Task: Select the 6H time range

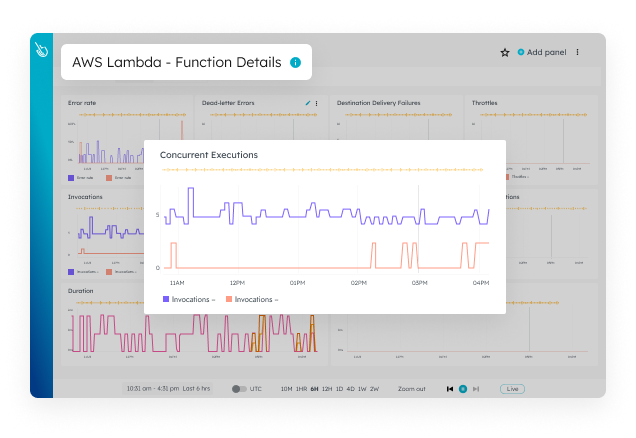Action: click(314, 389)
